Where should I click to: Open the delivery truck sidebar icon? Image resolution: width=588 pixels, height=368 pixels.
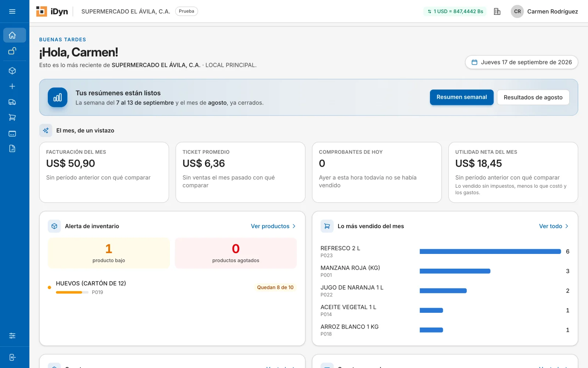tap(12, 102)
